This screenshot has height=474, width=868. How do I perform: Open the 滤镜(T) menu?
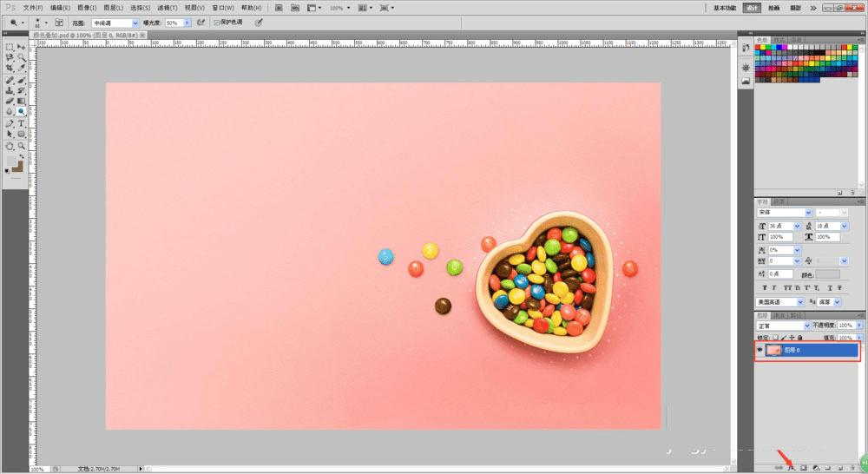(x=167, y=7)
